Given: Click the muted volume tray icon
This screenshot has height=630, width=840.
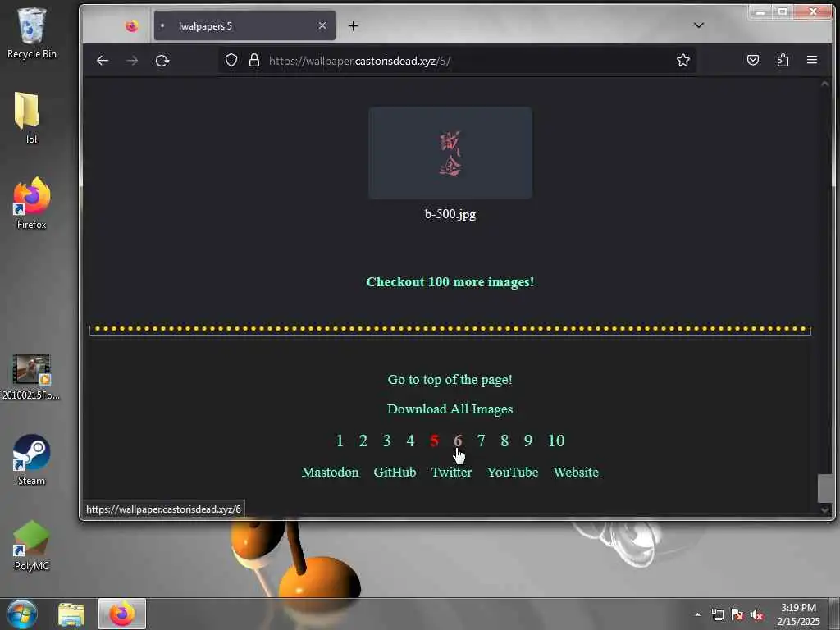Looking at the screenshot, I should point(757,614).
